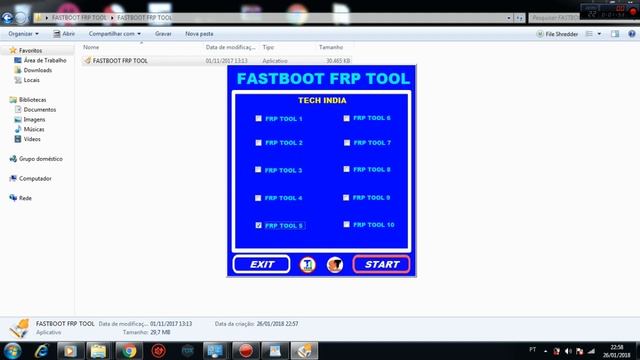Click the orange round logo icon beside START

[x=335, y=265]
